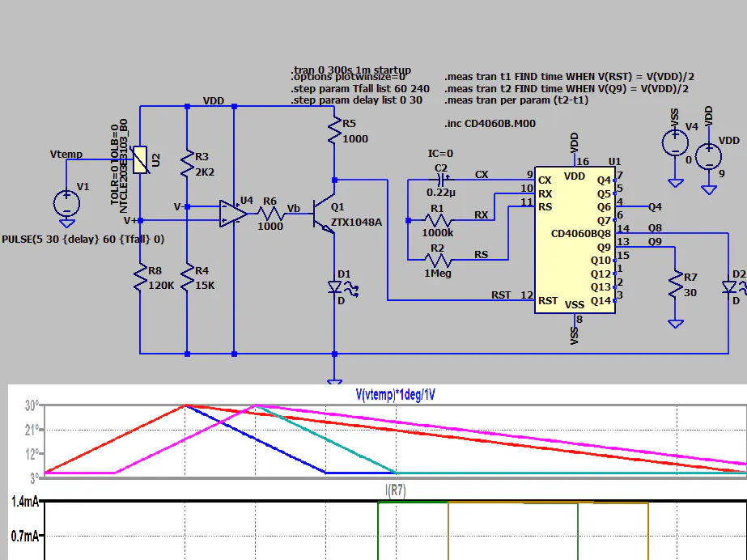Click the 'IC=0' text above C2
747x560 pixels.
[440, 153]
